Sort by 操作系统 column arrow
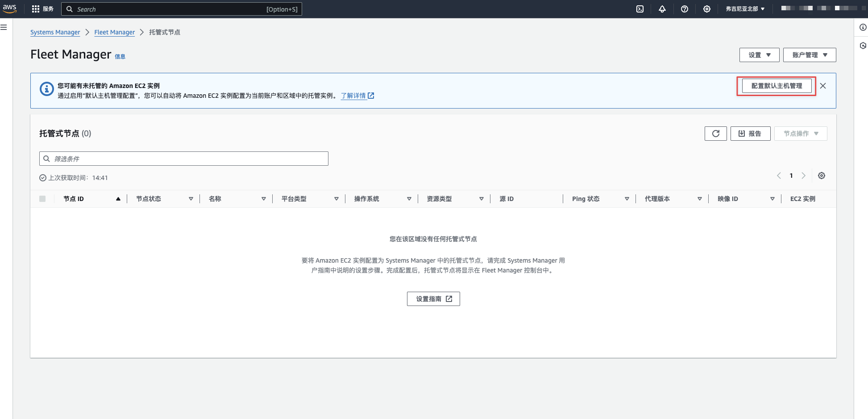Screen dimensions: 868x419 coord(409,199)
